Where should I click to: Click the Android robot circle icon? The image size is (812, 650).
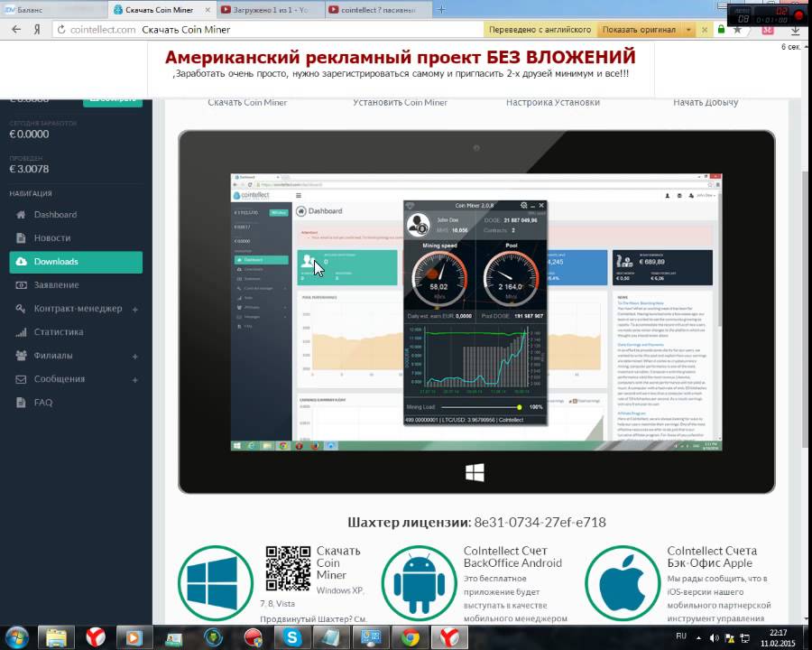(x=420, y=583)
